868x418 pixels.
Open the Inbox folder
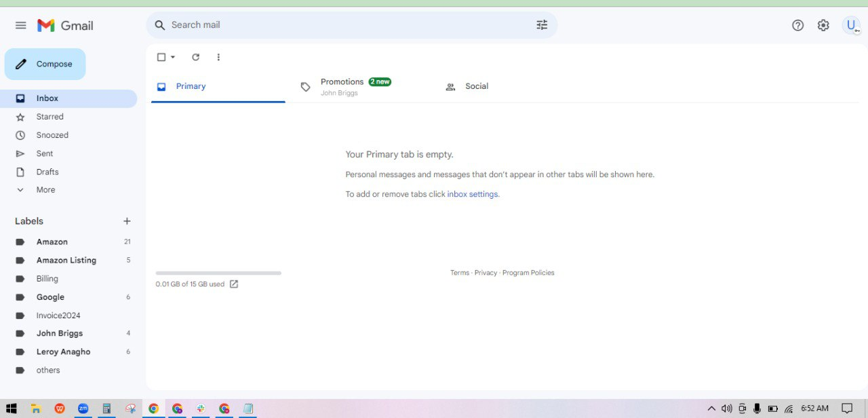coord(68,98)
